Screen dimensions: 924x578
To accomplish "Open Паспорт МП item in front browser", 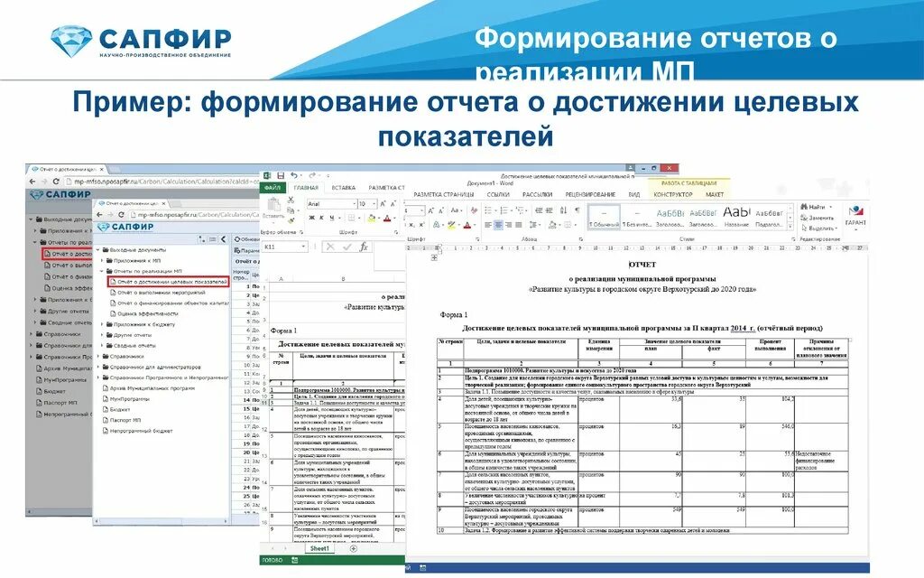I will click(x=122, y=420).
